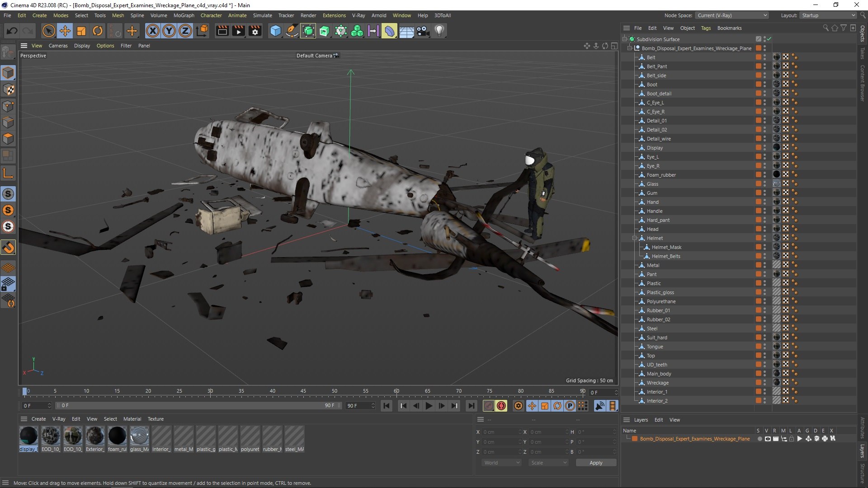Play the animation forward
This screenshot has height=488, width=868.
429,406
